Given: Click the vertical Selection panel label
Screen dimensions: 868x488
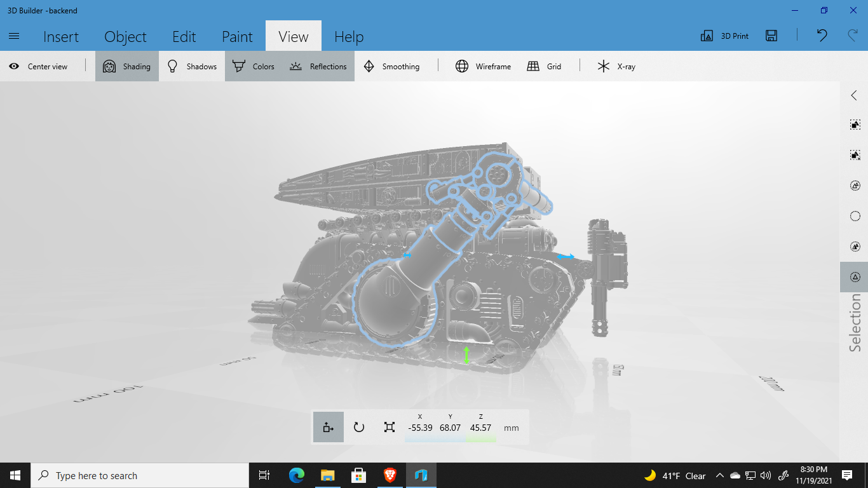Looking at the screenshot, I should (x=855, y=323).
